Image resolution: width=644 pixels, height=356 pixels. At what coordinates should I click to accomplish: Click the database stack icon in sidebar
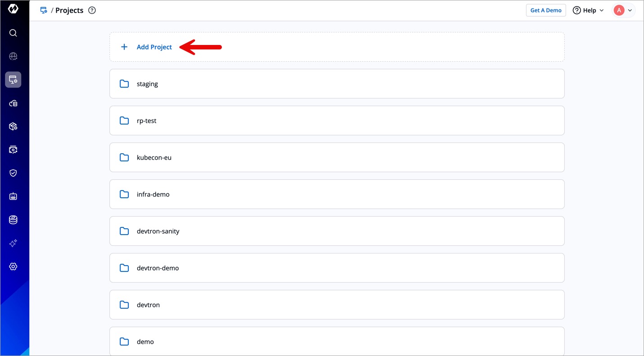pos(13,220)
